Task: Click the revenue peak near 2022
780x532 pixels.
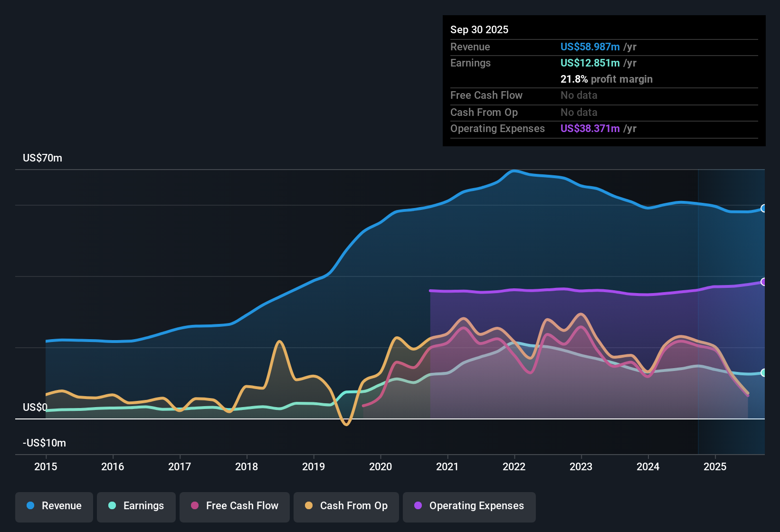Action: click(514, 171)
